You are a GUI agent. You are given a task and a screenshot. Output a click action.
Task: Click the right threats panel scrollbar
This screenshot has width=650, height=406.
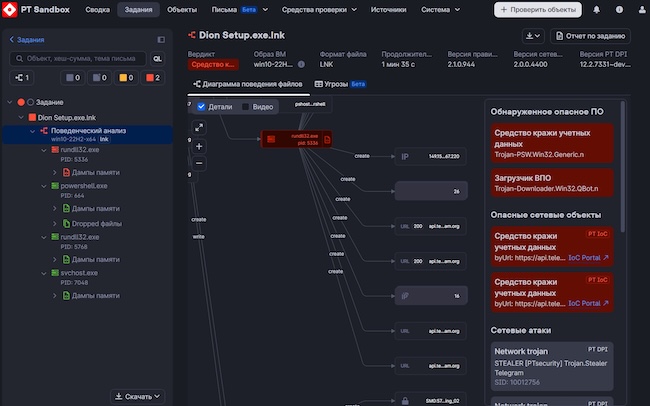pyautogui.click(x=623, y=166)
